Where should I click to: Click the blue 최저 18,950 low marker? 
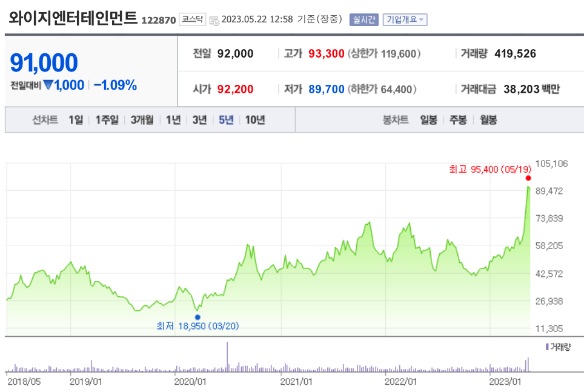point(197,317)
